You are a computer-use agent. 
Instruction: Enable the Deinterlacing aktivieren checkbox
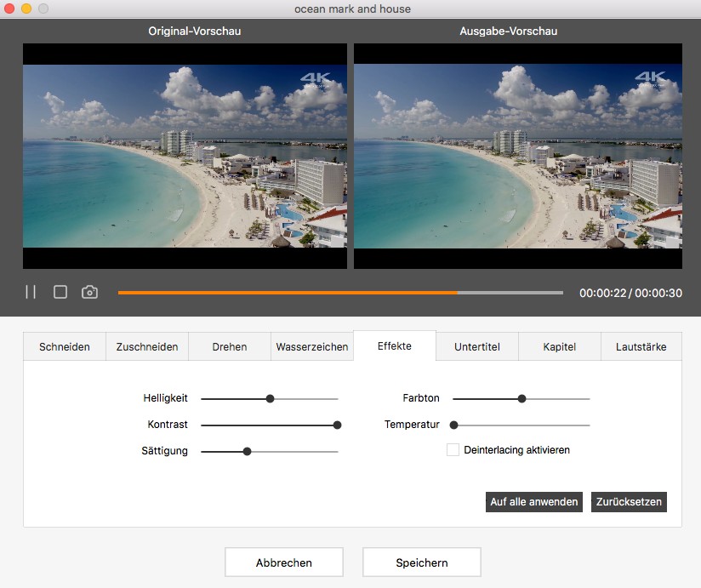click(x=453, y=449)
